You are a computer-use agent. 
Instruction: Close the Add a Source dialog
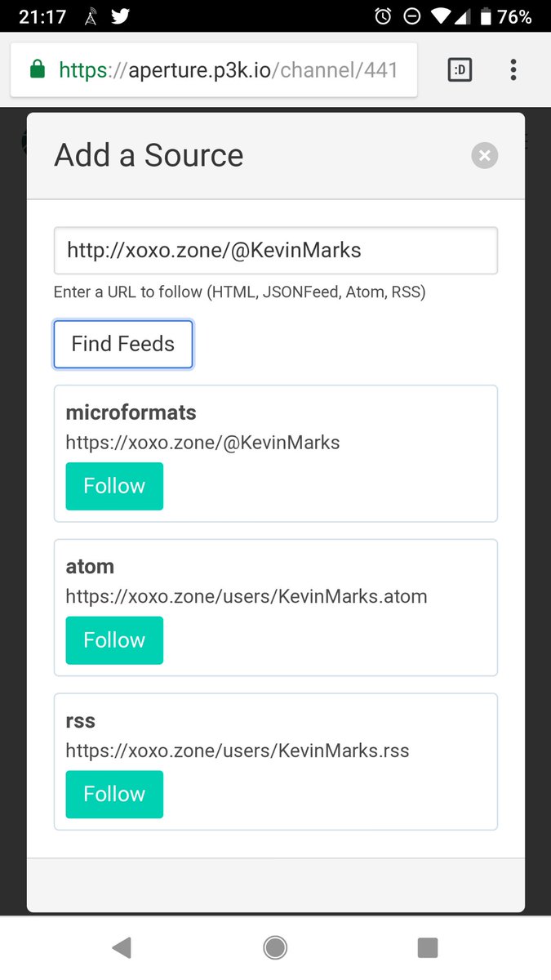[x=484, y=155]
